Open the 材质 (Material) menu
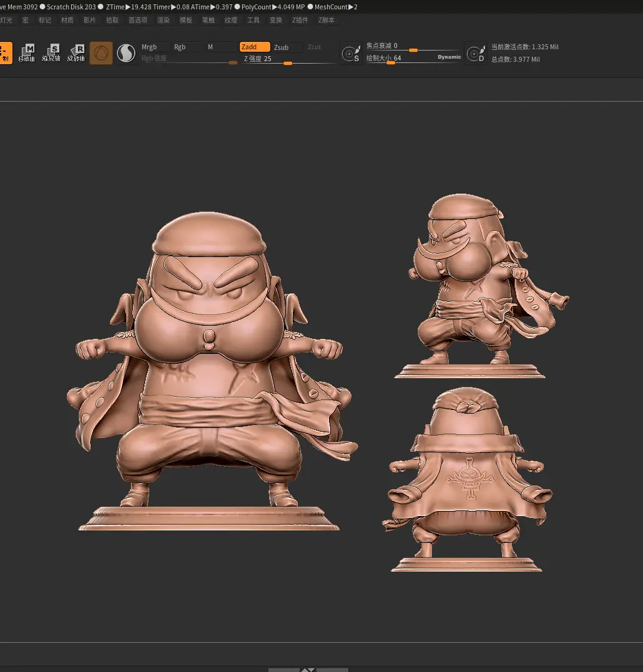This screenshot has width=643, height=672. (x=67, y=20)
